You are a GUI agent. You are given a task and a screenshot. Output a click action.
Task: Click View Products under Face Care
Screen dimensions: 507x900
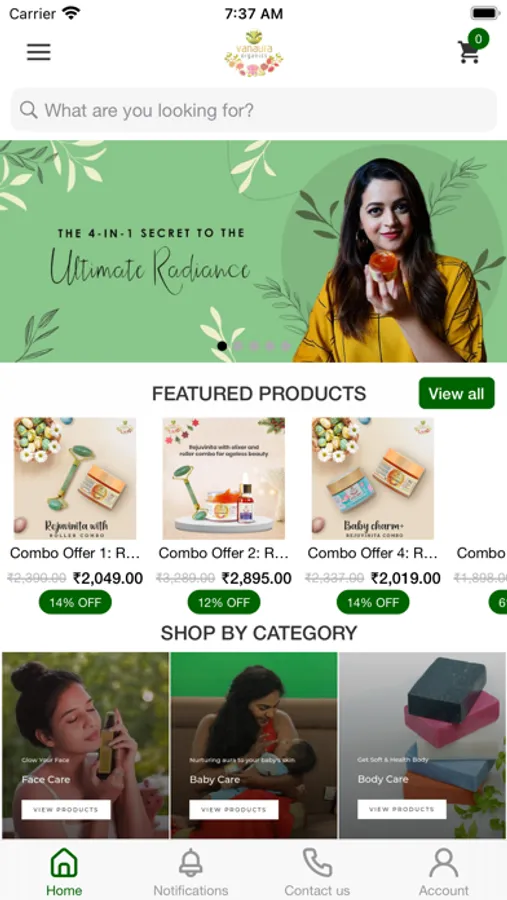(x=66, y=809)
